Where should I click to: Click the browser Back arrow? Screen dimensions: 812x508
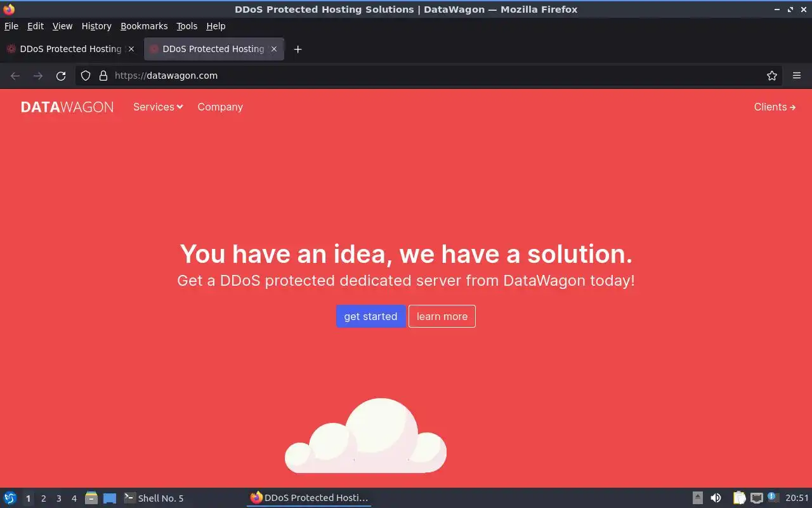(15, 76)
